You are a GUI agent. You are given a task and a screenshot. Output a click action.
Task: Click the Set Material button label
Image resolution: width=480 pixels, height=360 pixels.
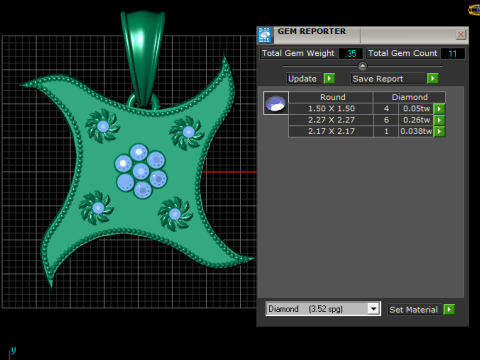(x=414, y=310)
